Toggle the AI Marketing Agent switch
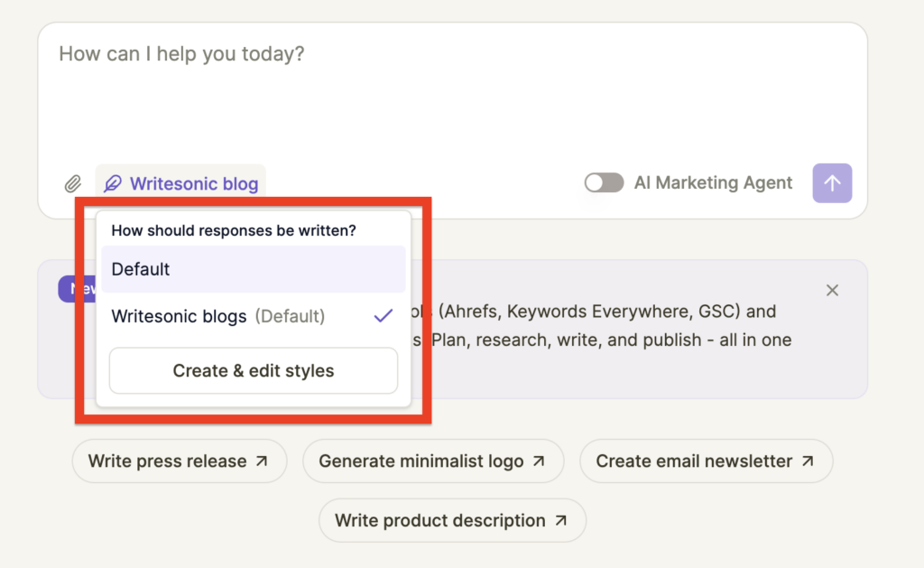 pos(604,182)
